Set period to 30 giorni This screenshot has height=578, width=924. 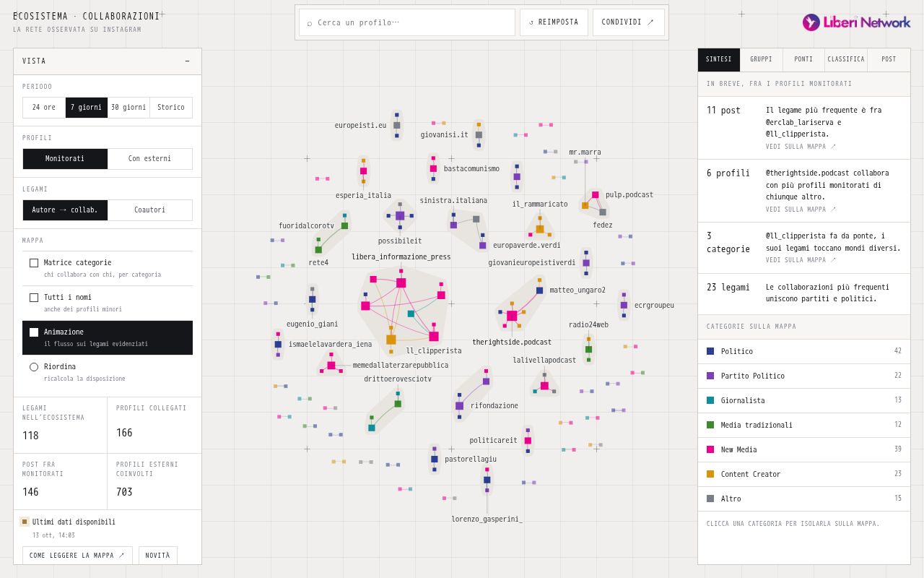[128, 108]
